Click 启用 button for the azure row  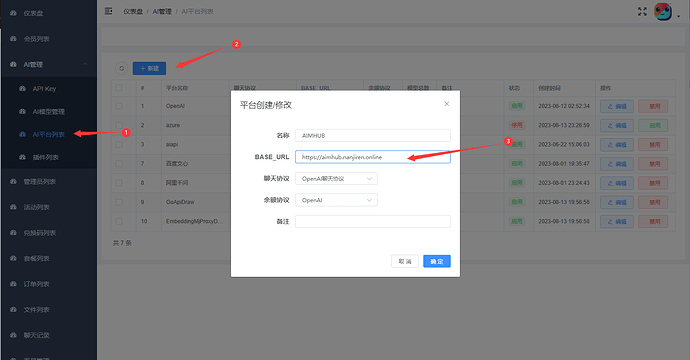pos(653,125)
